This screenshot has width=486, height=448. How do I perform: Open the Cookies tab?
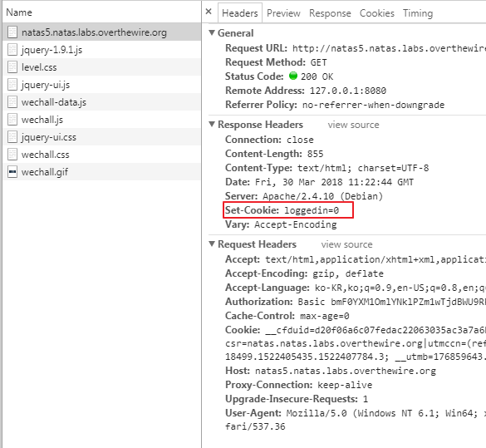click(377, 13)
